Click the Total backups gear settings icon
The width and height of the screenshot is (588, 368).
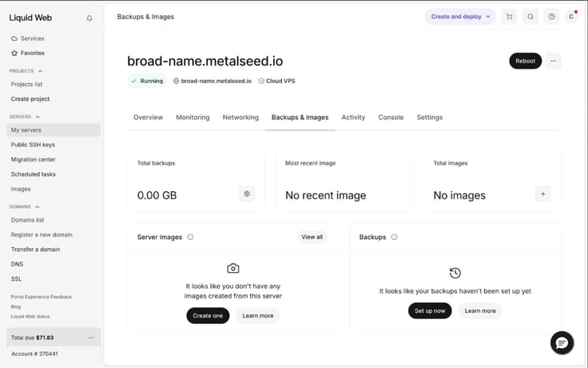247,194
